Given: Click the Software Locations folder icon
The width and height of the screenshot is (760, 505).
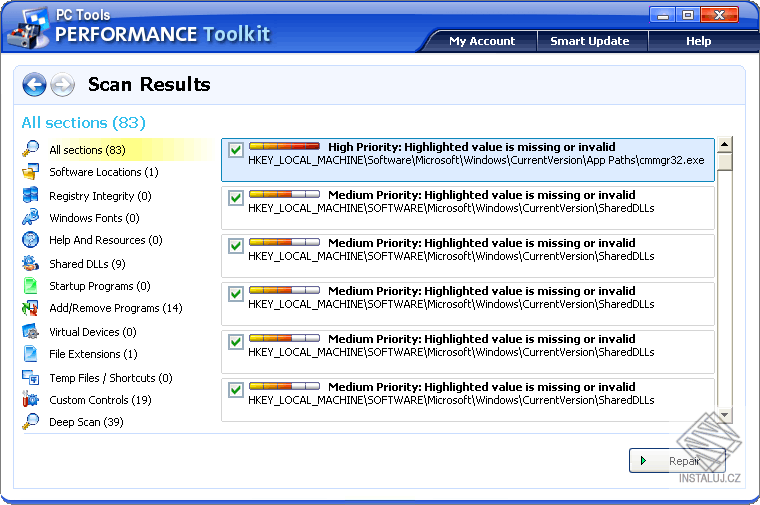Looking at the screenshot, I should (30, 172).
